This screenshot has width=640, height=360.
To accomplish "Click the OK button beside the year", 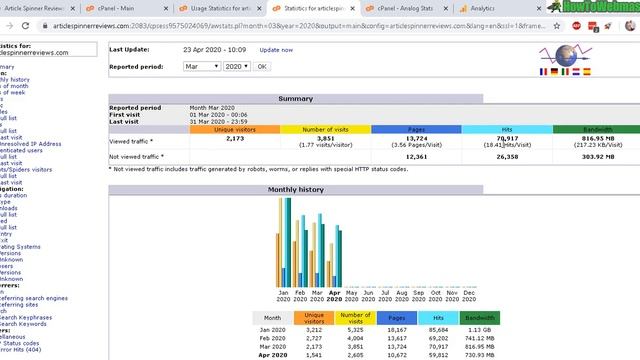I will coord(262,66).
